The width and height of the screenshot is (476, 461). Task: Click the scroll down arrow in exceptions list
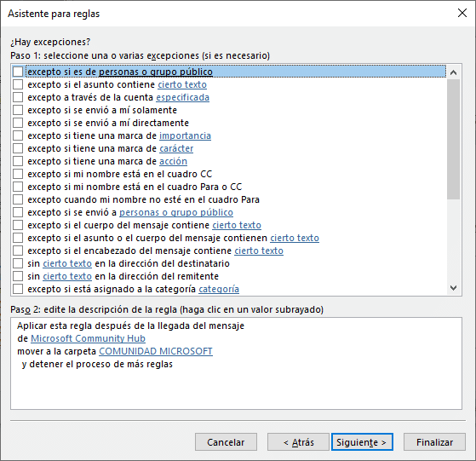click(454, 288)
